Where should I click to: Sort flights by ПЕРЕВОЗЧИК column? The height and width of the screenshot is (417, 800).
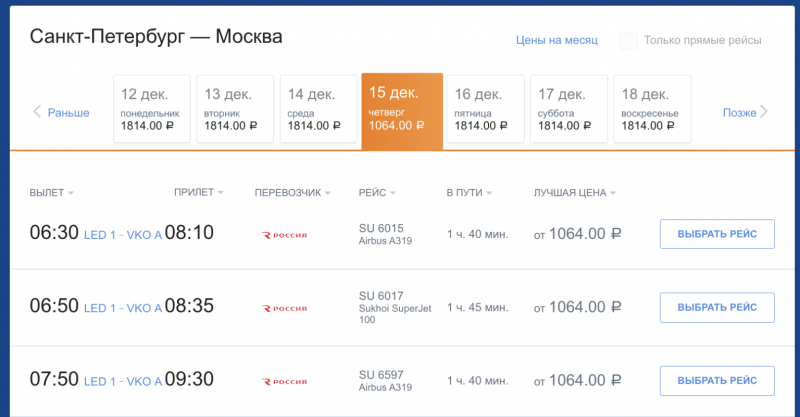coord(293,193)
